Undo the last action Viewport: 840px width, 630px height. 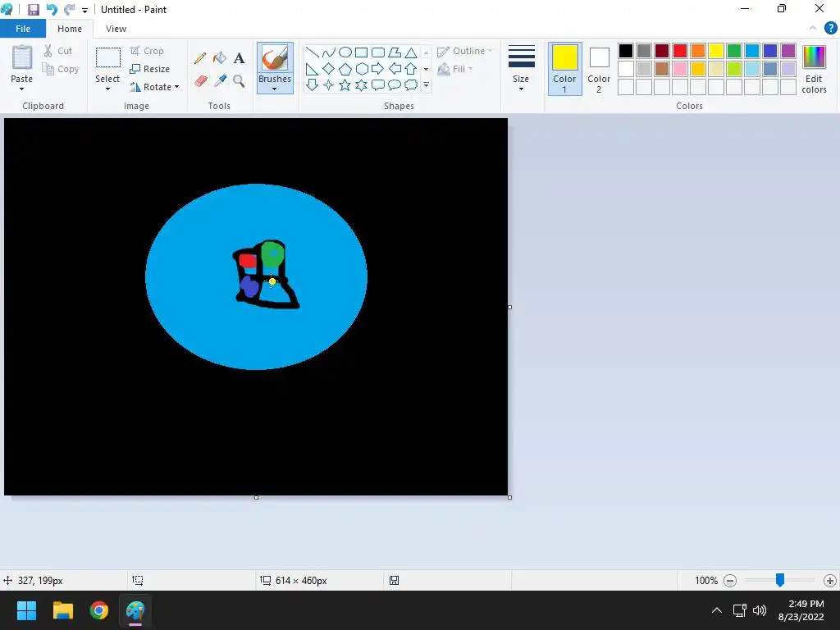click(52, 10)
